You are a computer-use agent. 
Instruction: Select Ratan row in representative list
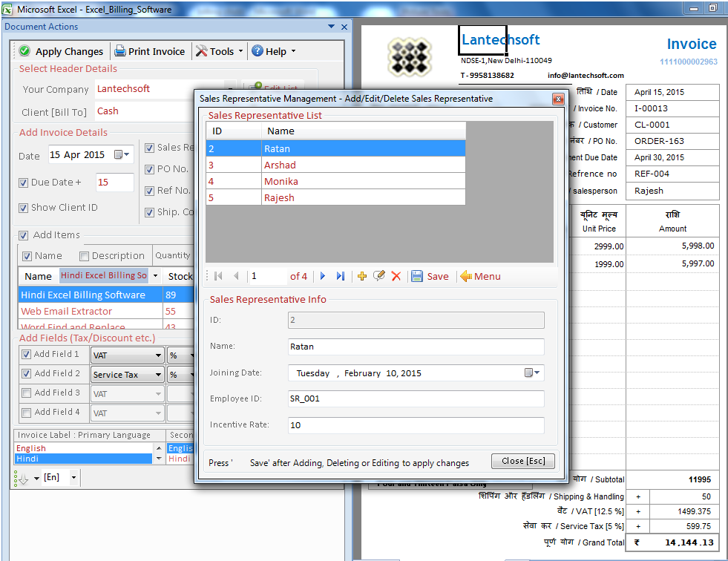tap(335, 148)
